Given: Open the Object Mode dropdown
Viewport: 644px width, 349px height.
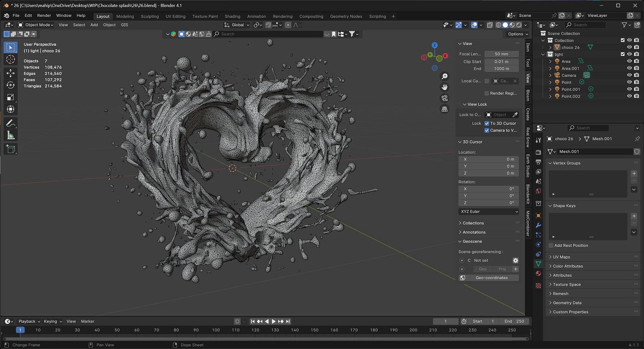Looking at the screenshot, I should click(x=36, y=25).
